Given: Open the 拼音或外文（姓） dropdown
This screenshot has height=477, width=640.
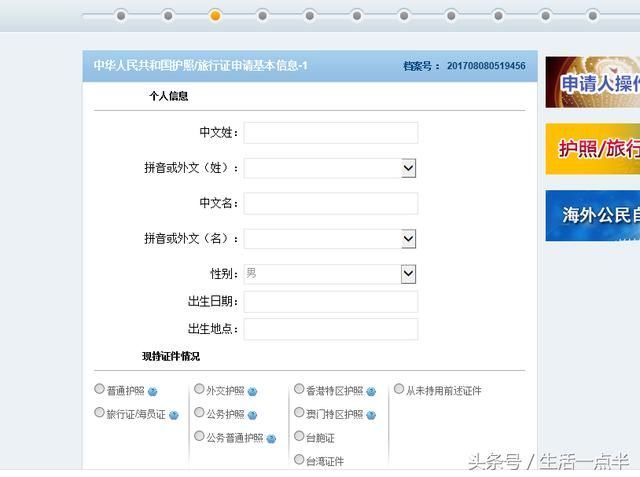Looking at the screenshot, I should point(330,168).
